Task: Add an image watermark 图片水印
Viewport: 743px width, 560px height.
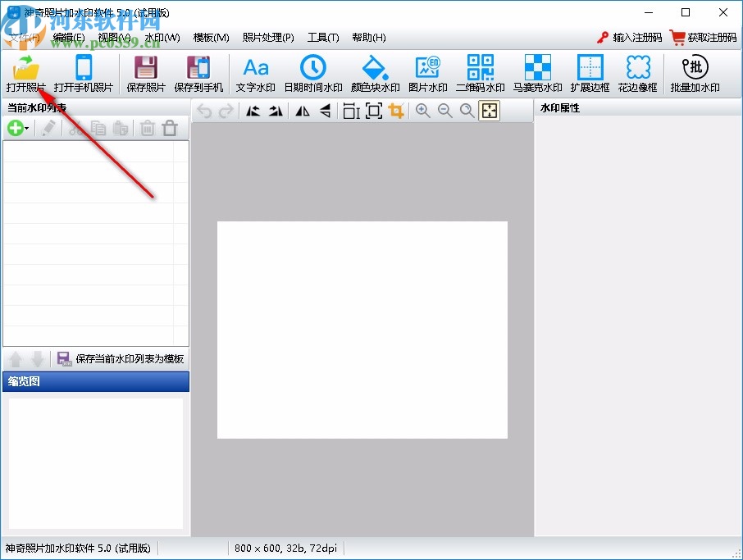Action: (x=428, y=74)
